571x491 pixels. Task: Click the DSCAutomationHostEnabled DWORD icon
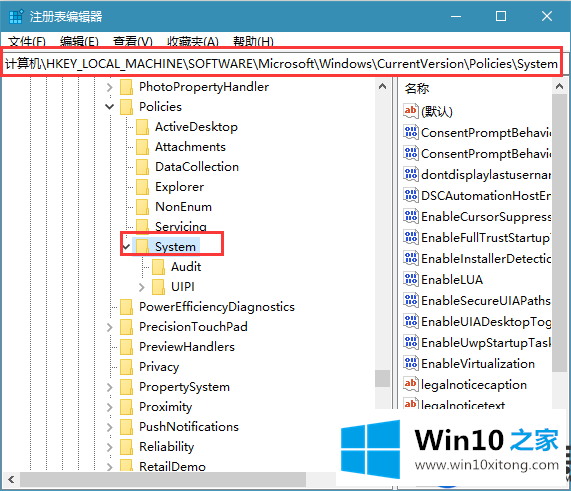click(411, 195)
